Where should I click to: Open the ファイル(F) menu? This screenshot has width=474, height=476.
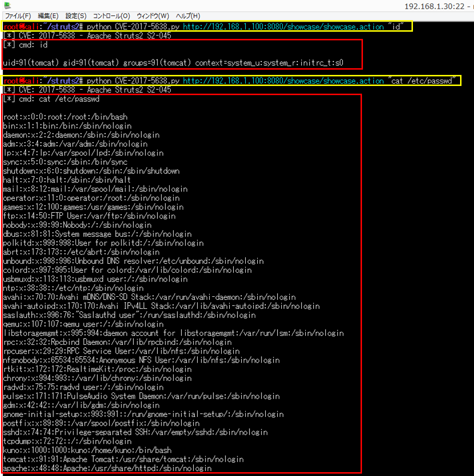pos(18,16)
